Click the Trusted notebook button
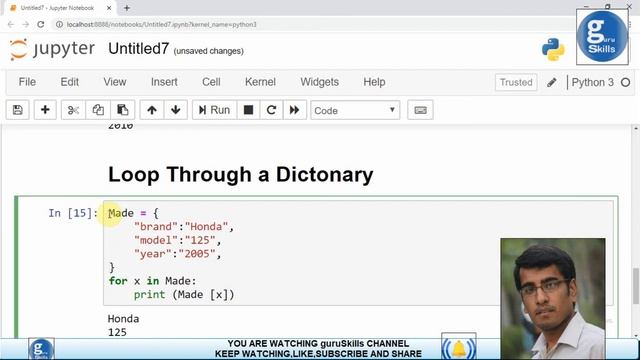The width and height of the screenshot is (640, 360). 516,82
